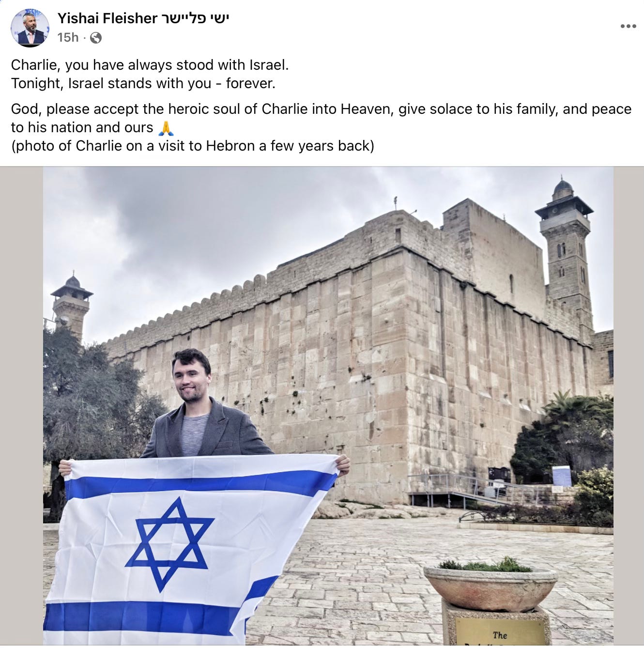Image resolution: width=644 pixels, height=648 pixels.
Task: Click the 'Tonight, Israel stands with you' line
Action: [x=143, y=83]
